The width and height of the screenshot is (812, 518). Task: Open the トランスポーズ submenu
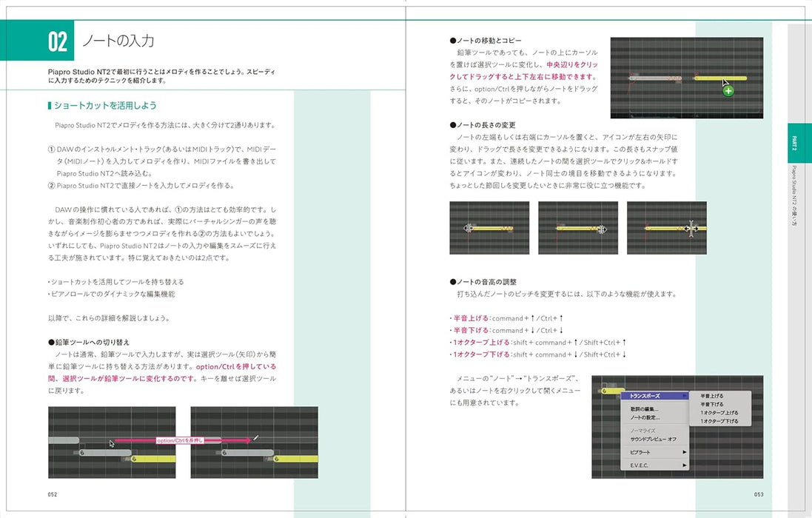(645, 395)
